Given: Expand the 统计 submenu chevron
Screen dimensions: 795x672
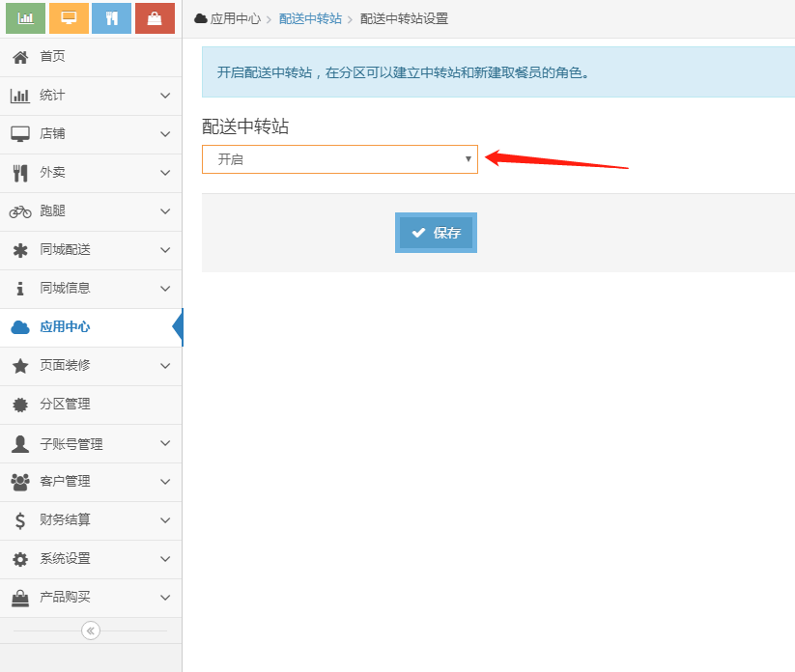Looking at the screenshot, I should [165, 96].
